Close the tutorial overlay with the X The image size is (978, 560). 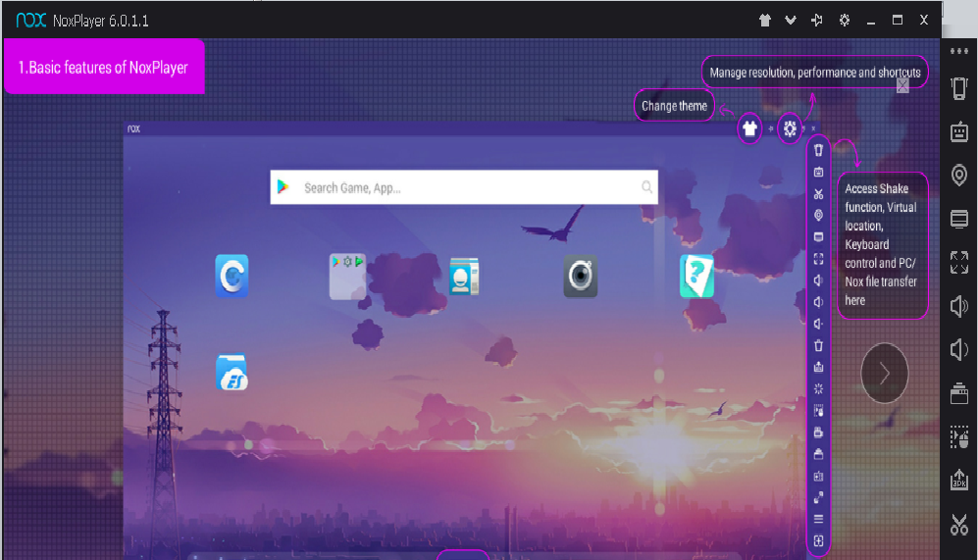click(x=902, y=86)
